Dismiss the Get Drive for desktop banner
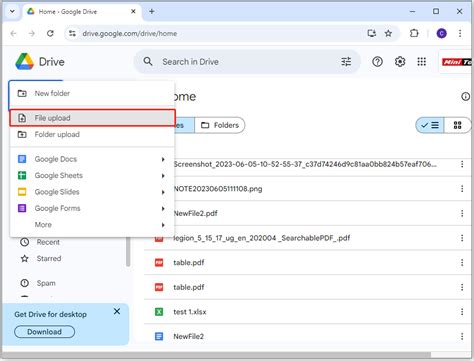Screen dimensions: 474x361 point(117,311)
